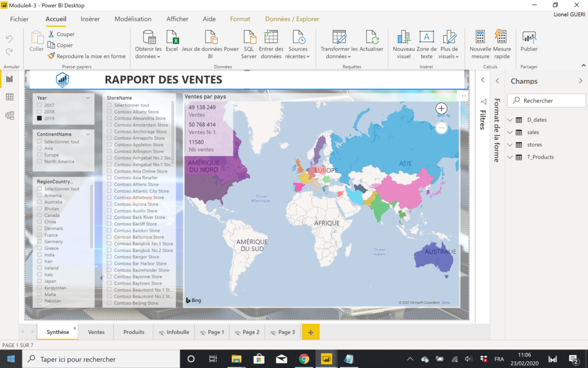
Task: Collapse the Champs pane
Action: click(x=581, y=80)
